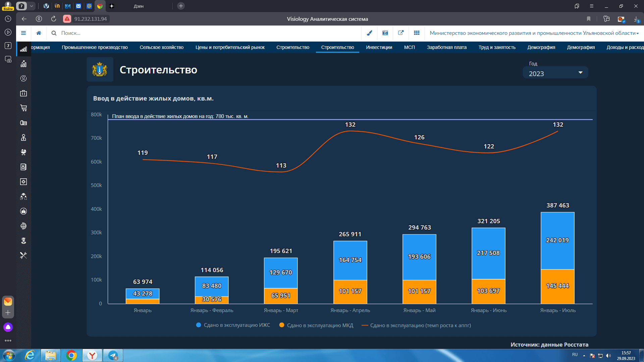Click the address bar 91.232.131.94
This screenshot has height=362, width=644.
point(91,19)
